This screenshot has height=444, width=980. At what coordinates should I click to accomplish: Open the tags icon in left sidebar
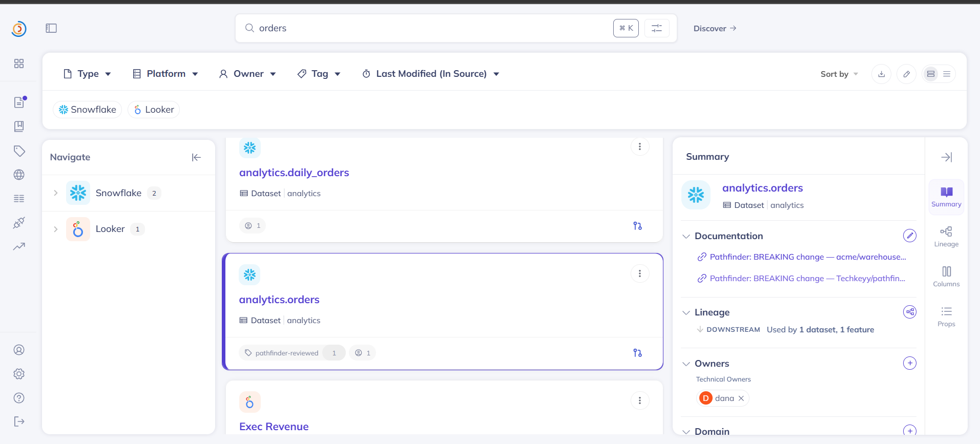(x=19, y=151)
